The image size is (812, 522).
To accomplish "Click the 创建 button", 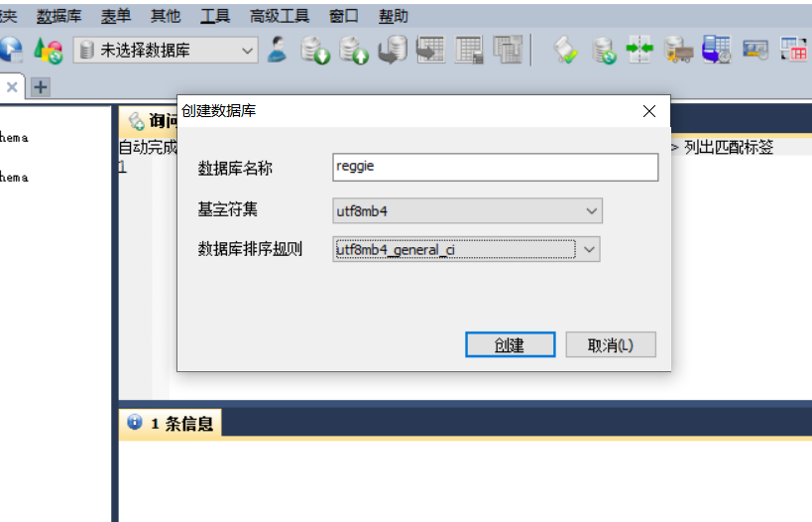I will coord(510,344).
